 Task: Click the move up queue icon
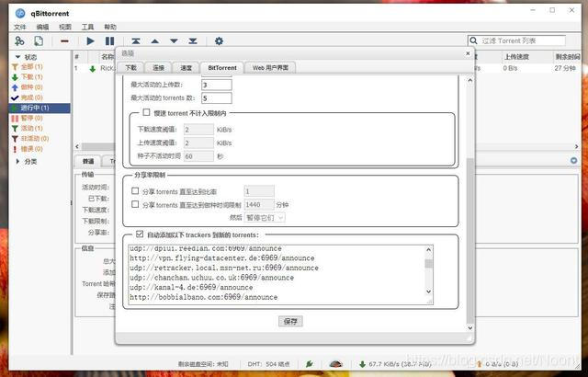coord(155,41)
